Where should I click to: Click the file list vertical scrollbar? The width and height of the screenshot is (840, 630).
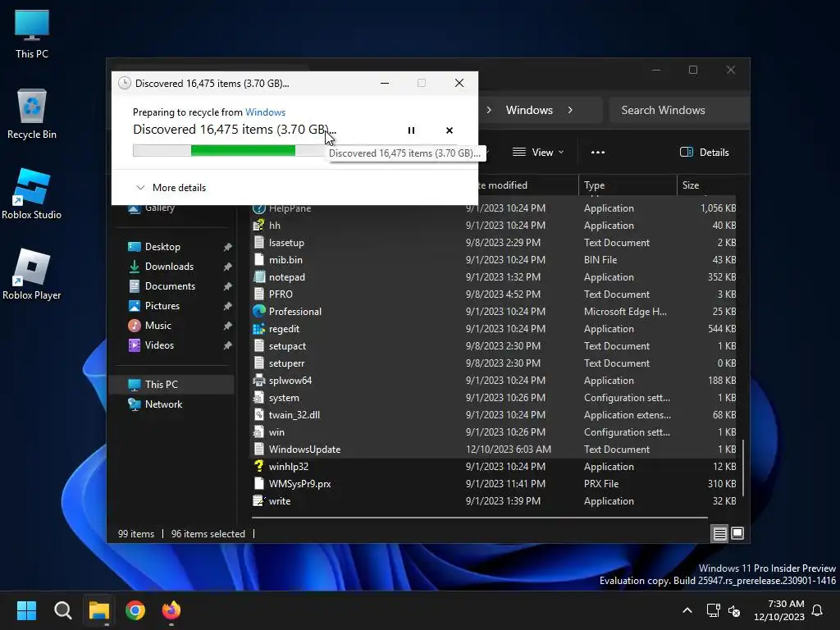coord(743,468)
